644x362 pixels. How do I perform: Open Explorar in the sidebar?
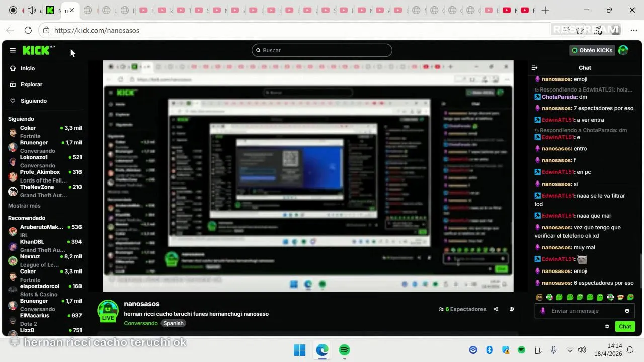pos(31,84)
